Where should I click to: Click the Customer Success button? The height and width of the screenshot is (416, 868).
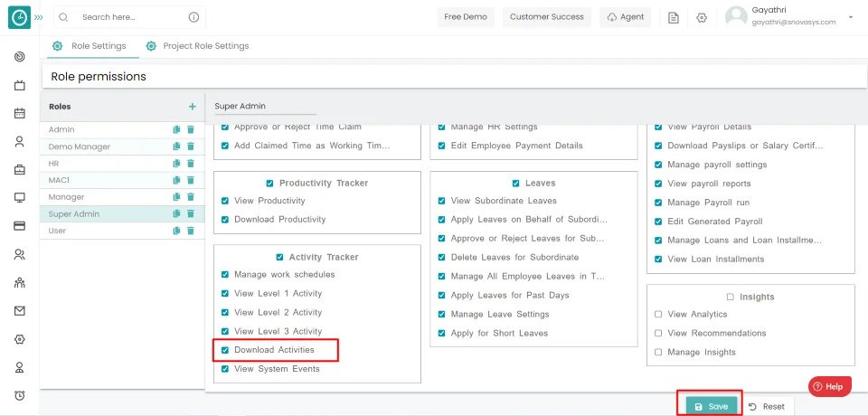click(x=547, y=17)
